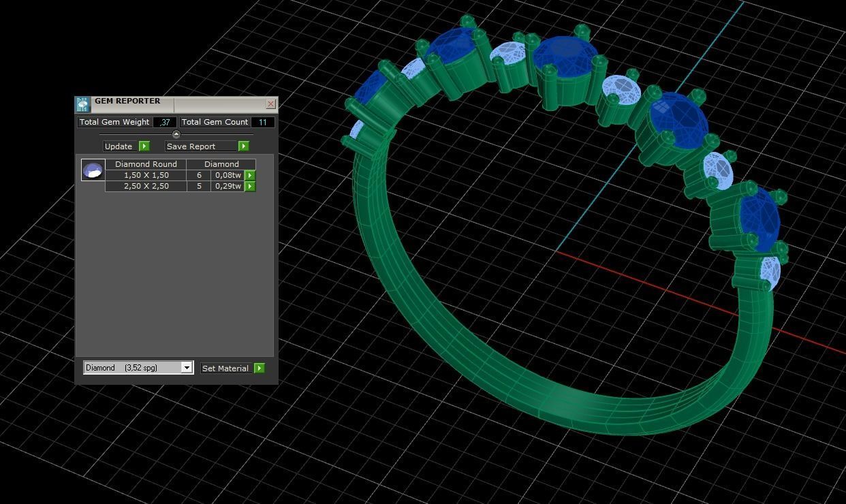Screen dimensions: 846x504
Task: Click the quantity 5 cell
Action: pyautogui.click(x=199, y=186)
